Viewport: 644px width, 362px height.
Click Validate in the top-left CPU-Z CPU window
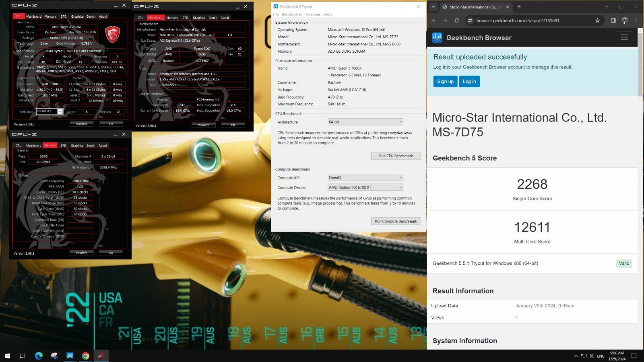[x=82, y=124]
